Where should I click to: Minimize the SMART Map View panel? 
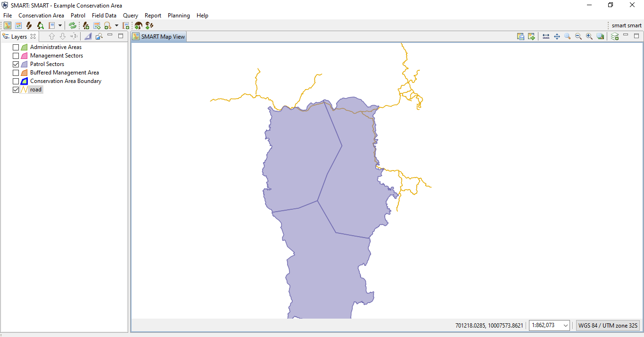click(626, 35)
